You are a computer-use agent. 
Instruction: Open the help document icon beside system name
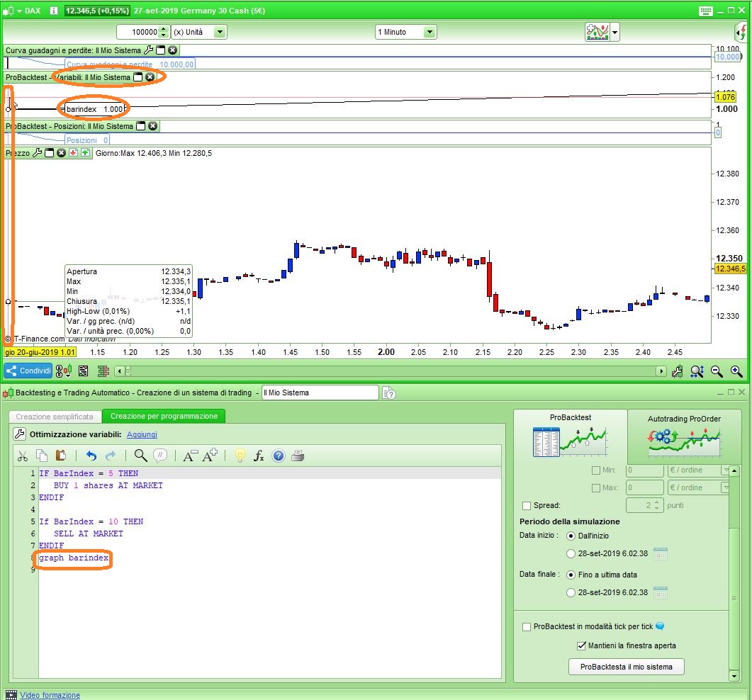point(389,393)
